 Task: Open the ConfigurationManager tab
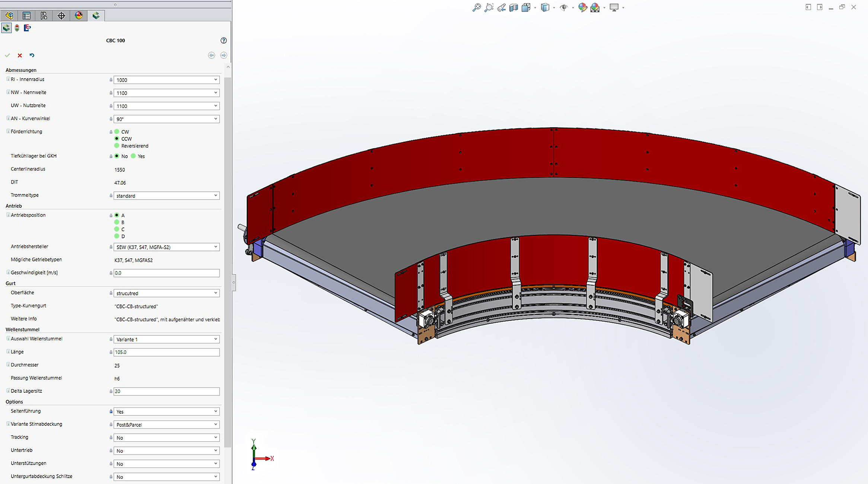(44, 16)
